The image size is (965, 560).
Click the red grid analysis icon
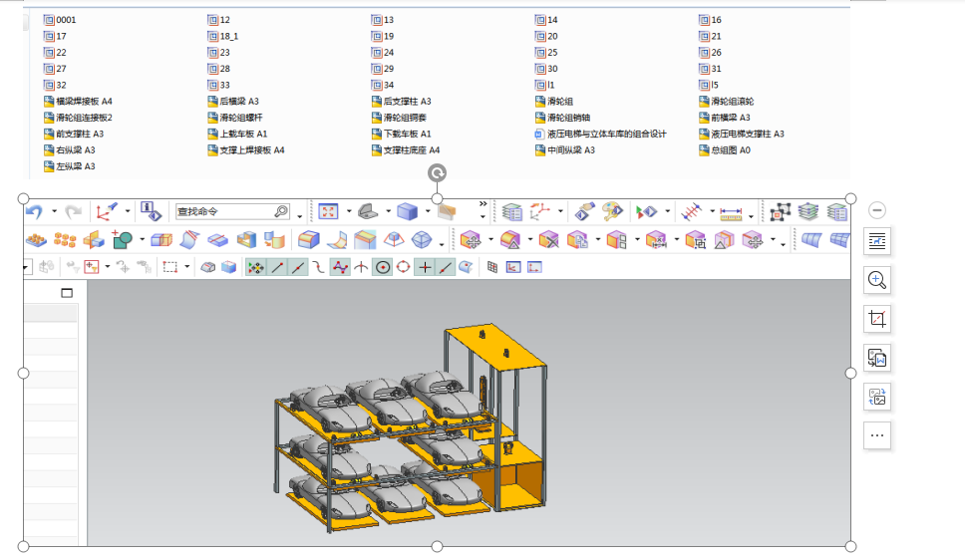coord(692,212)
